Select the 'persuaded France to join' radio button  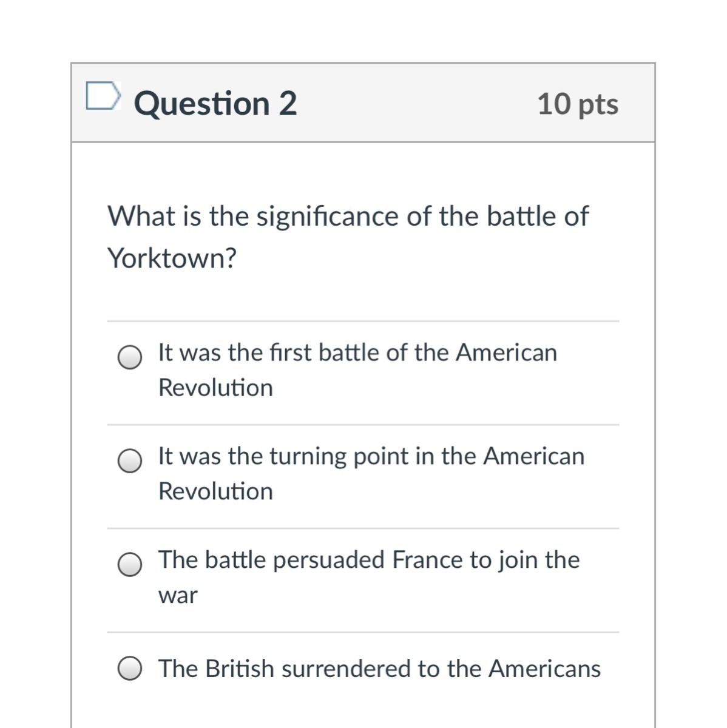pos(130,565)
